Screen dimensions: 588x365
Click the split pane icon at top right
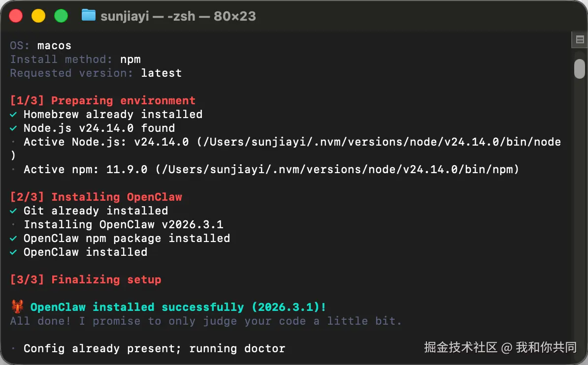pos(579,39)
